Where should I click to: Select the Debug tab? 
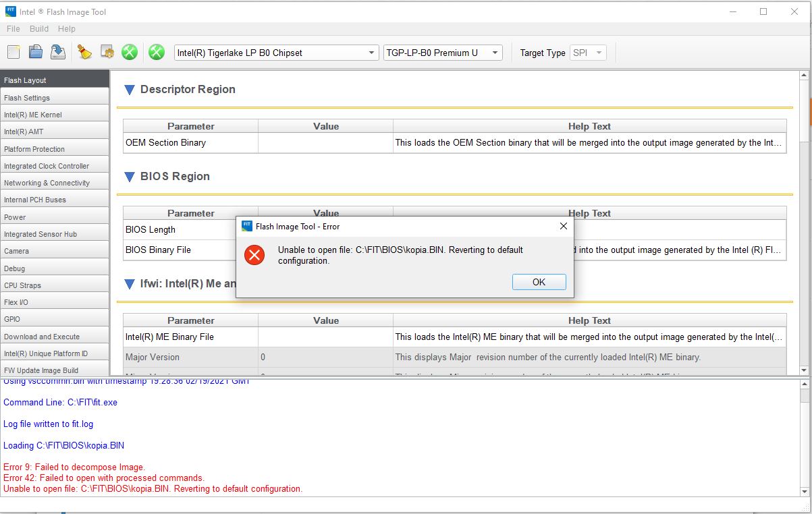click(x=54, y=268)
